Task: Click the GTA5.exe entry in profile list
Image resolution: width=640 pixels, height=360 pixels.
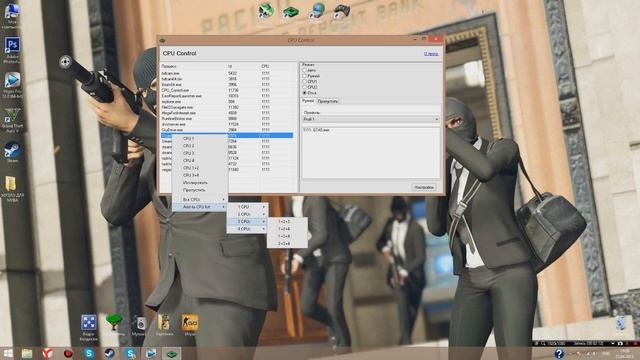Action: click(317, 130)
